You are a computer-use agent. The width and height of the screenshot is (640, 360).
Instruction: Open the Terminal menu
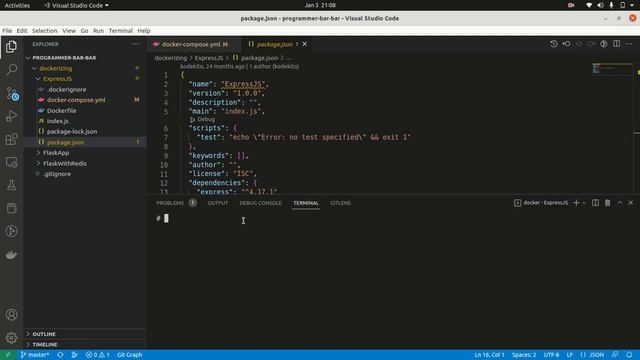(x=120, y=31)
